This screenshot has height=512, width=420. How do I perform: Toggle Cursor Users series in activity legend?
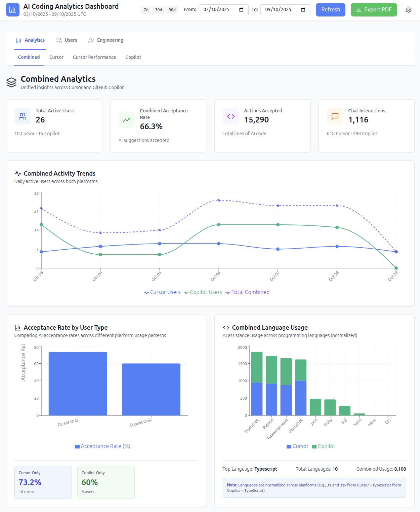coord(162,292)
